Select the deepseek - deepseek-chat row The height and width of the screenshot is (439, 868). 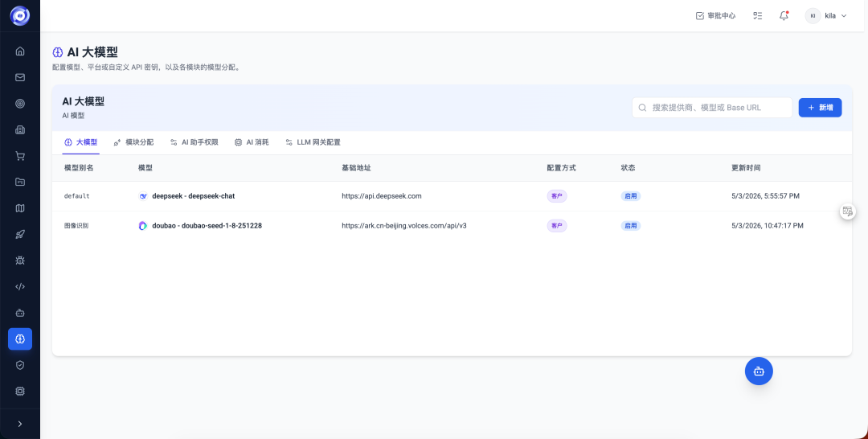click(x=452, y=196)
